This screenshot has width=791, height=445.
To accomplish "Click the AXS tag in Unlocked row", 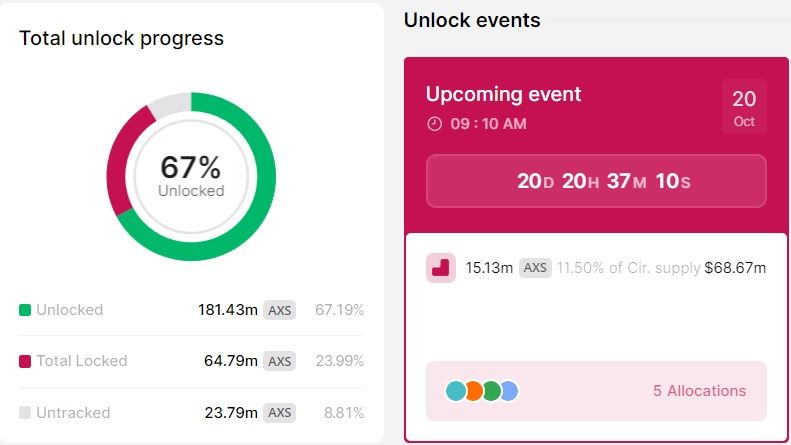I will 279,310.
